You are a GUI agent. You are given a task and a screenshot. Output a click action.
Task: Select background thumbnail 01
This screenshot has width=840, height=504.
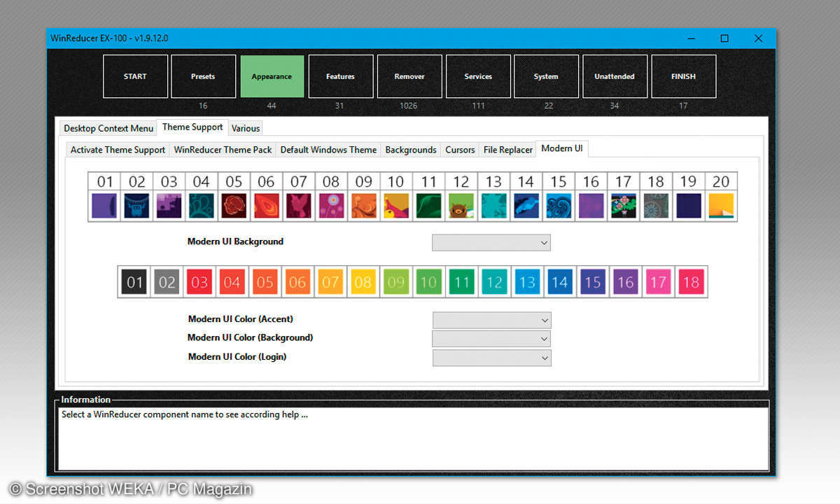tap(105, 206)
